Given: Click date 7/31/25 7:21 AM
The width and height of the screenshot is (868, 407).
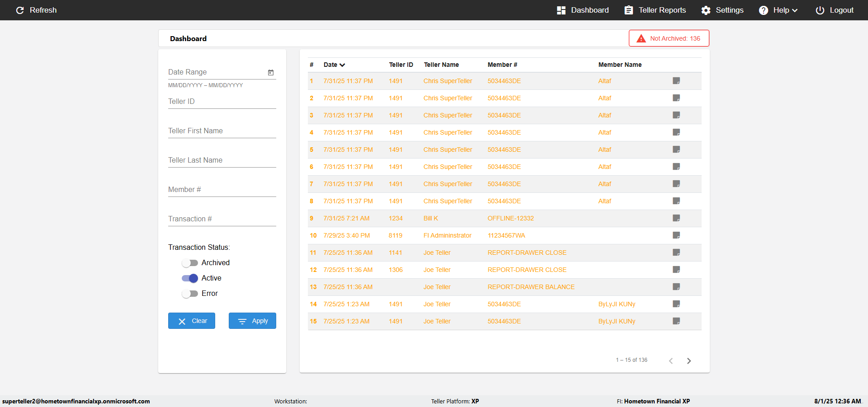Looking at the screenshot, I should click(346, 218).
